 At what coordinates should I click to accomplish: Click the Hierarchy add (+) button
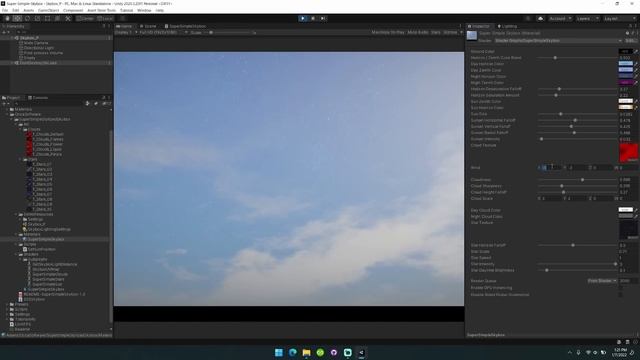pyautogui.click(x=4, y=32)
